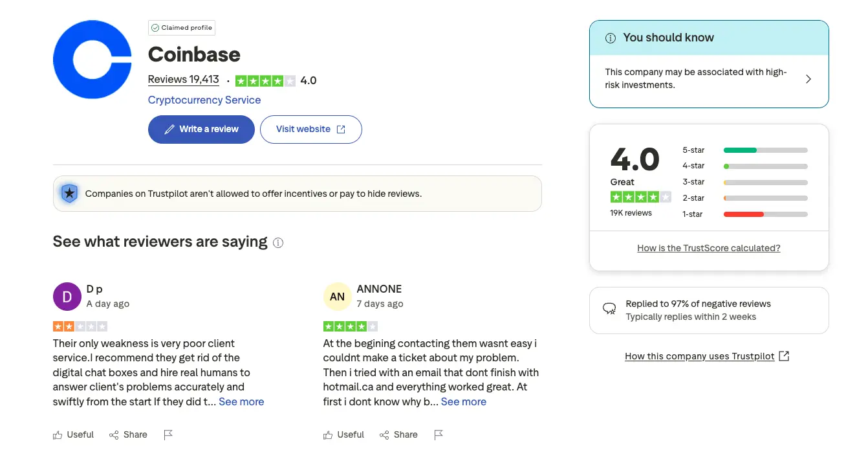The image size is (868, 461).
Task: Click the 7 days ago timestamp
Action: tap(380, 304)
